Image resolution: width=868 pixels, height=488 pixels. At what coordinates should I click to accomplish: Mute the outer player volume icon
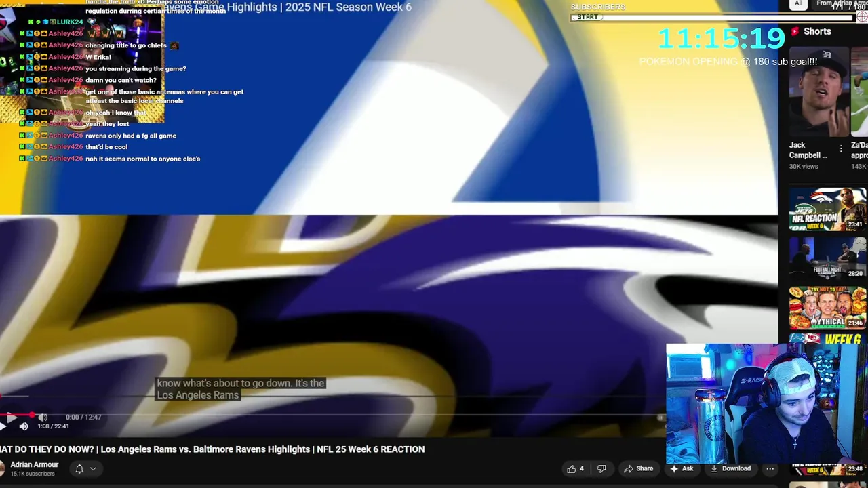(x=24, y=426)
